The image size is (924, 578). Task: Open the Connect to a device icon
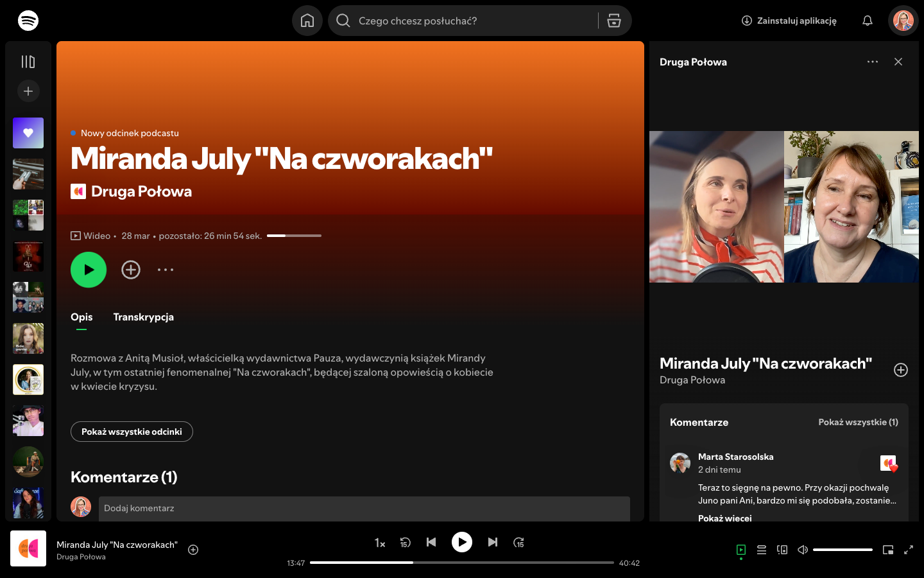782,550
